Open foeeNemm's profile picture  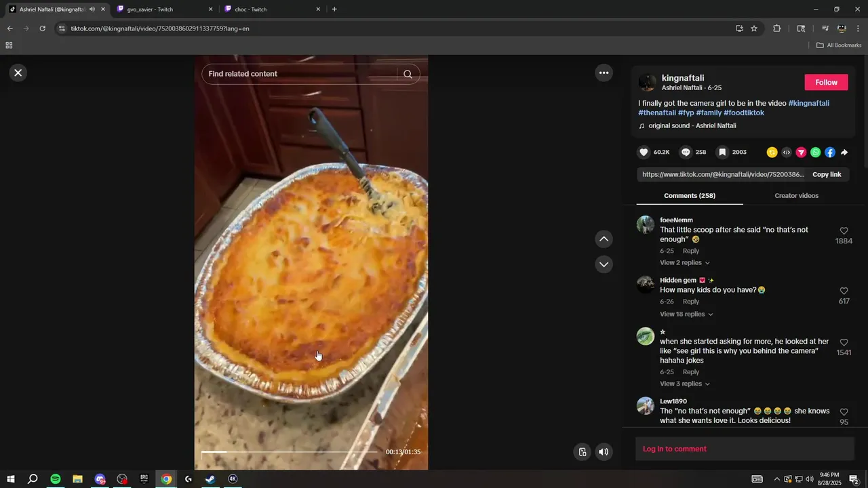646,225
